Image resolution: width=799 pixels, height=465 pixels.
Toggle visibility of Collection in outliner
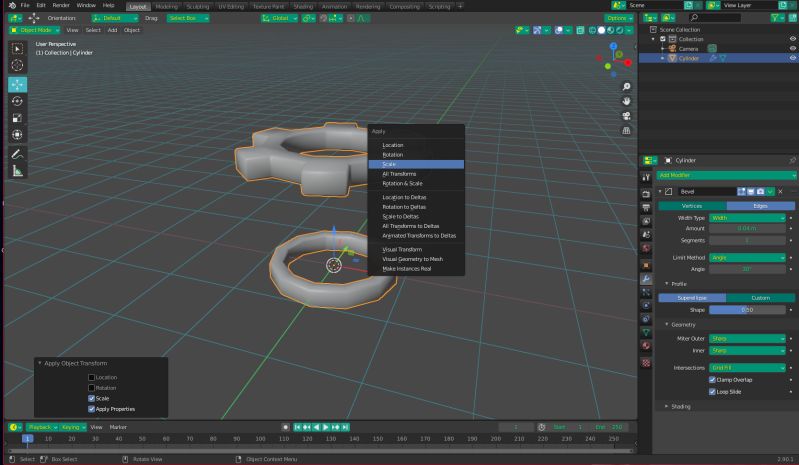pyautogui.click(x=792, y=39)
